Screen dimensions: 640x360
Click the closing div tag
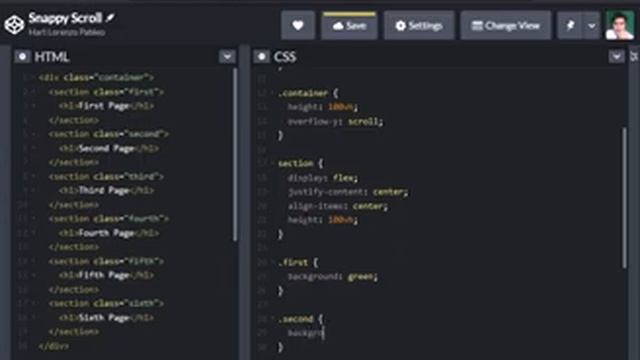coord(54,346)
